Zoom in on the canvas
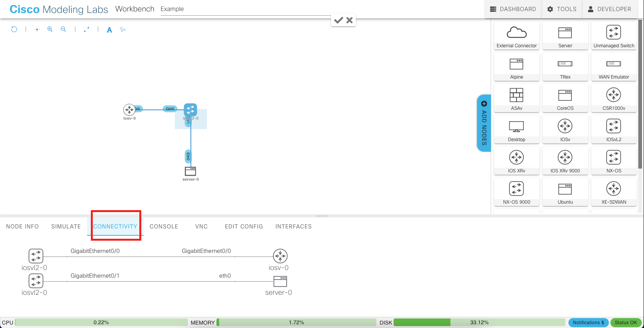This screenshot has width=644, height=328. click(50, 29)
